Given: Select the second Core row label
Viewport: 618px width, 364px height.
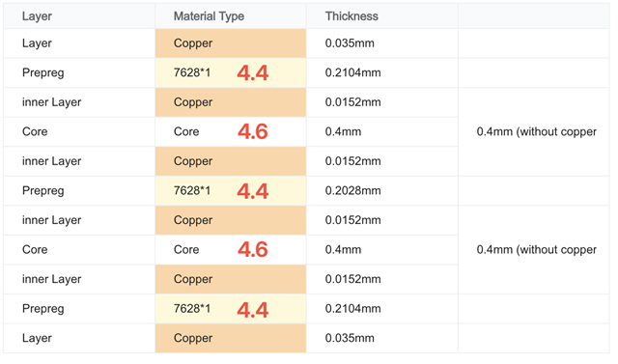Looking at the screenshot, I should (35, 250).
